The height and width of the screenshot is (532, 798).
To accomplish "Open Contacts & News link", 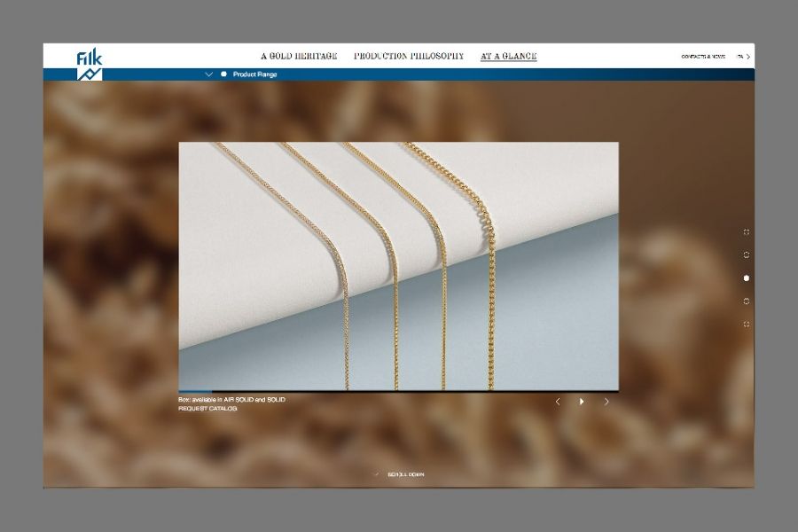I will tap(703, 57).
